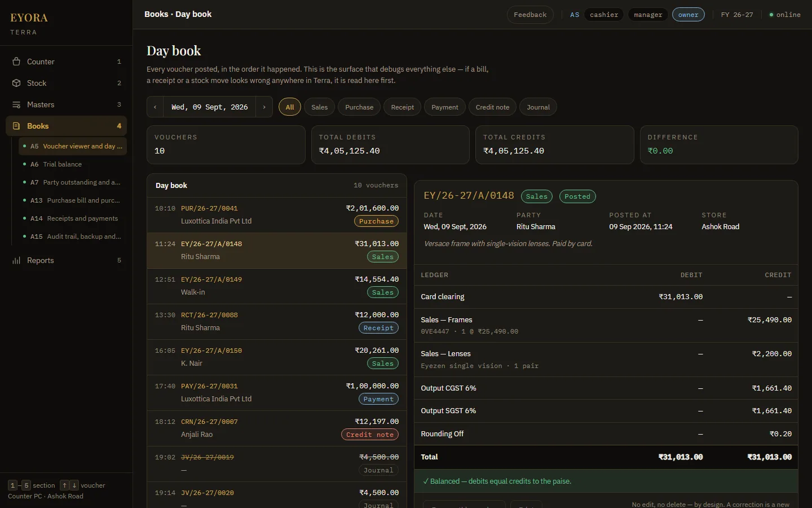
Task: Click the Purchase tag on Luxottica row
Action: (376, 221)
